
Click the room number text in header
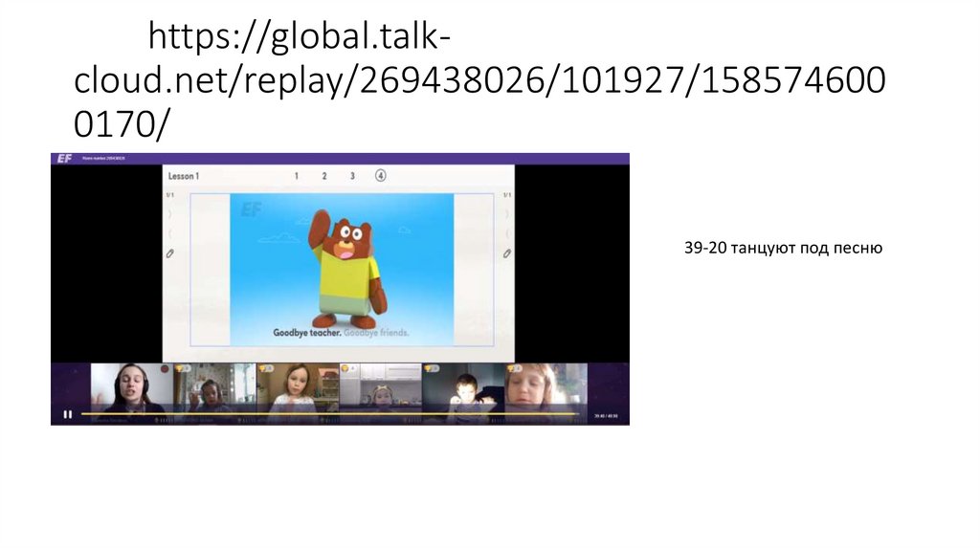coord(103,159)
